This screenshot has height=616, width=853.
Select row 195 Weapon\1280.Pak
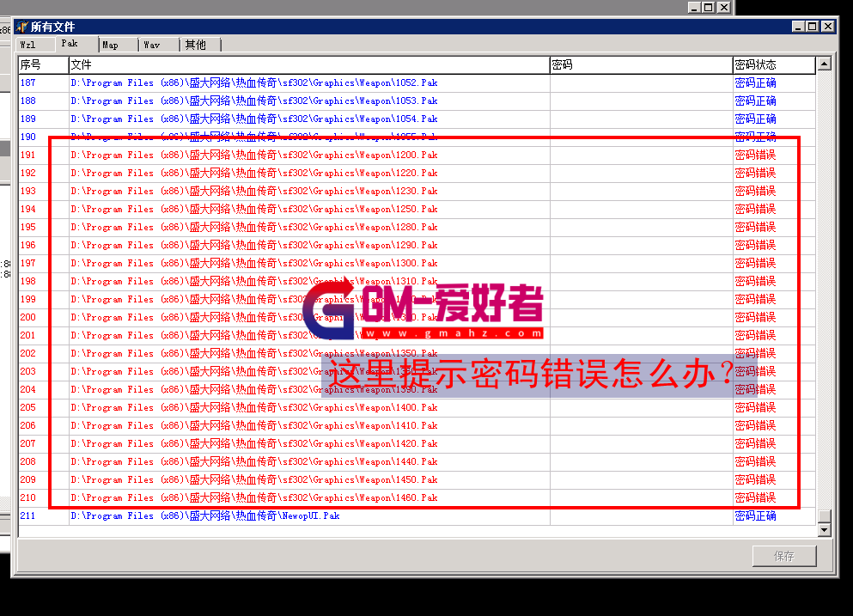(x=417, y=227)
